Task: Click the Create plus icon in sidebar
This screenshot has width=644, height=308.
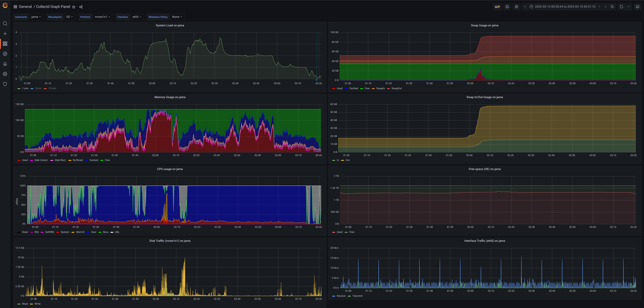Action: tap(5, 34)
